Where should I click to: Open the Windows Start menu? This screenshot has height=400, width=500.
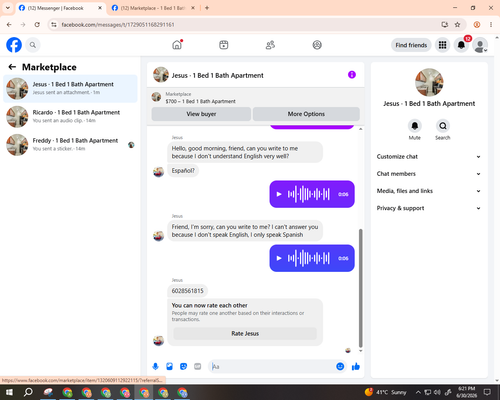click(9, 392)
